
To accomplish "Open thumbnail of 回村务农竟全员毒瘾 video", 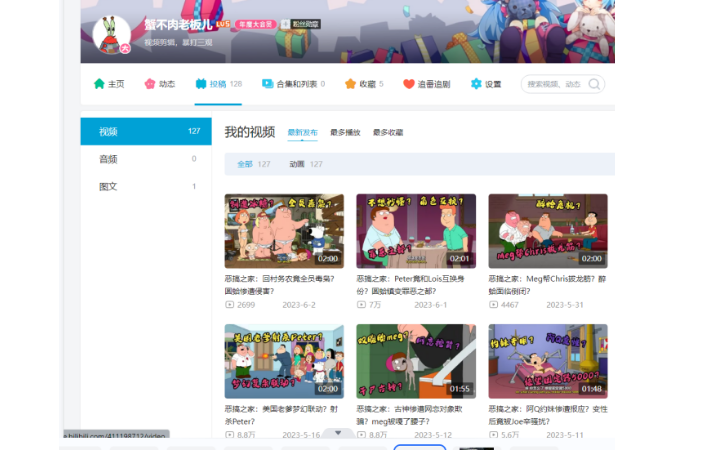I will point(284,231).
